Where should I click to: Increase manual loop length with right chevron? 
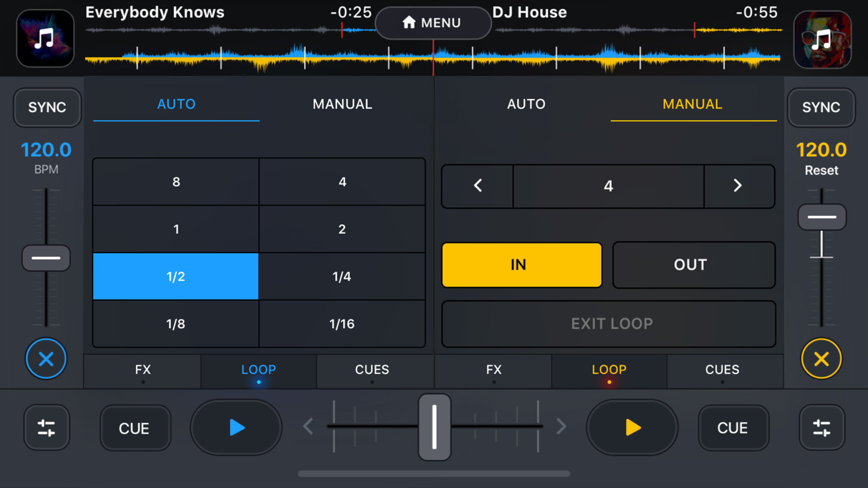pos(739,186)
